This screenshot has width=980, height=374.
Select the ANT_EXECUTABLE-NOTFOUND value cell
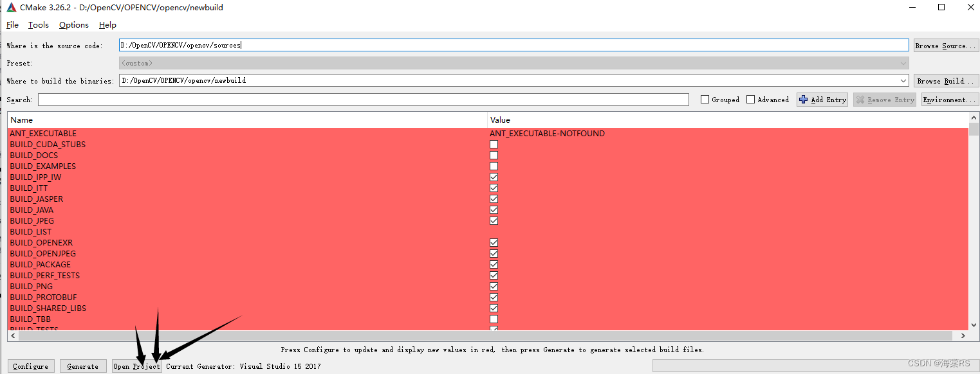coord(547,134)
